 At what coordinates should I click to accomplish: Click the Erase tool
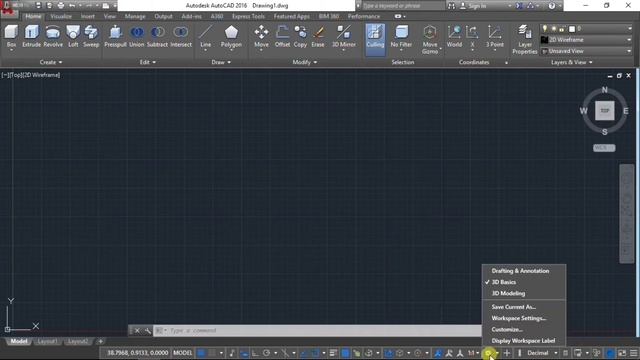[x=318, y=36]
